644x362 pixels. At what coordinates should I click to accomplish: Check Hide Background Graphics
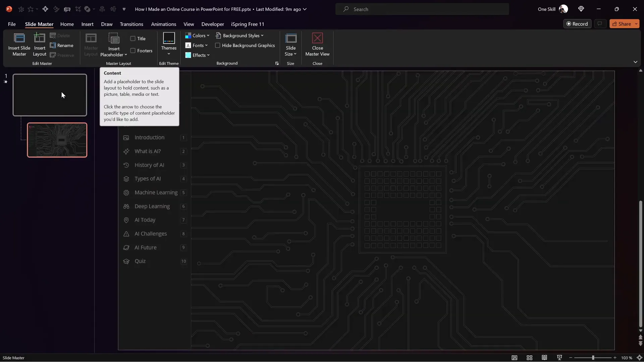(x=218, y=45)
